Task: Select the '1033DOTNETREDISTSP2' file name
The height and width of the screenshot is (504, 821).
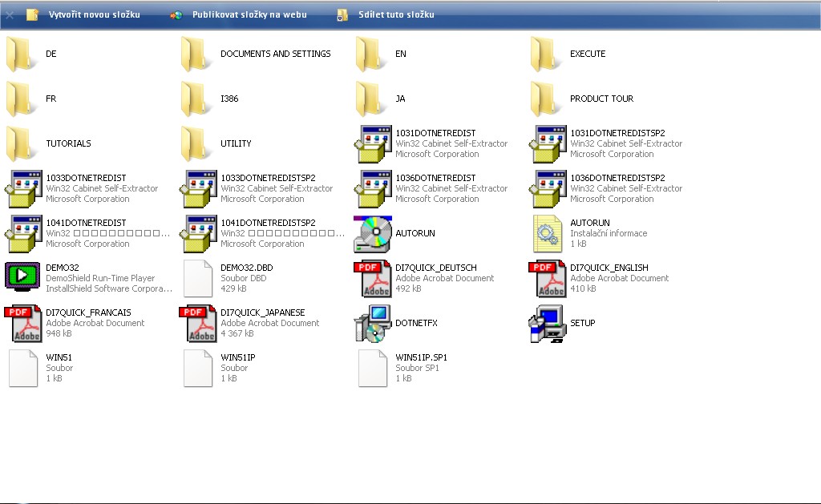Action: [268, 179]
